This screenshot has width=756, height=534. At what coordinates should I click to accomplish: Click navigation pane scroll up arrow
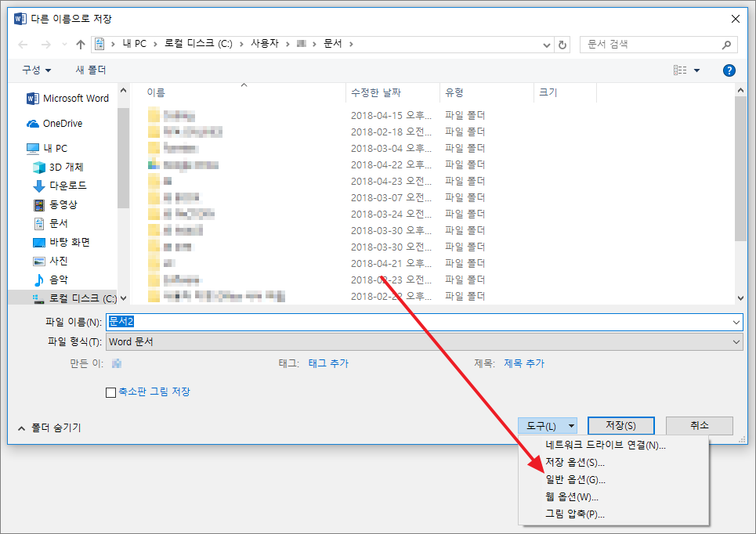click(124, 91)
